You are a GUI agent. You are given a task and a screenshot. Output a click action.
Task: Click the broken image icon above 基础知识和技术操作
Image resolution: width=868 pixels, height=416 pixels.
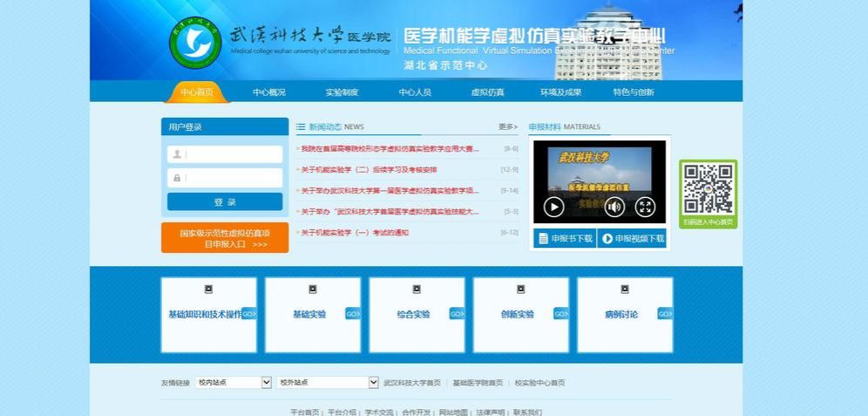208,290
